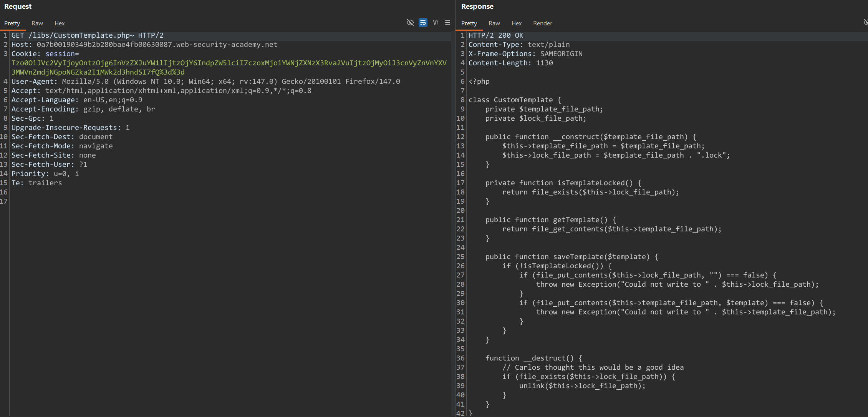This screenshot has height=417, width=868.
Task: Select the Response Pretty tab
Action: (469, 23)
